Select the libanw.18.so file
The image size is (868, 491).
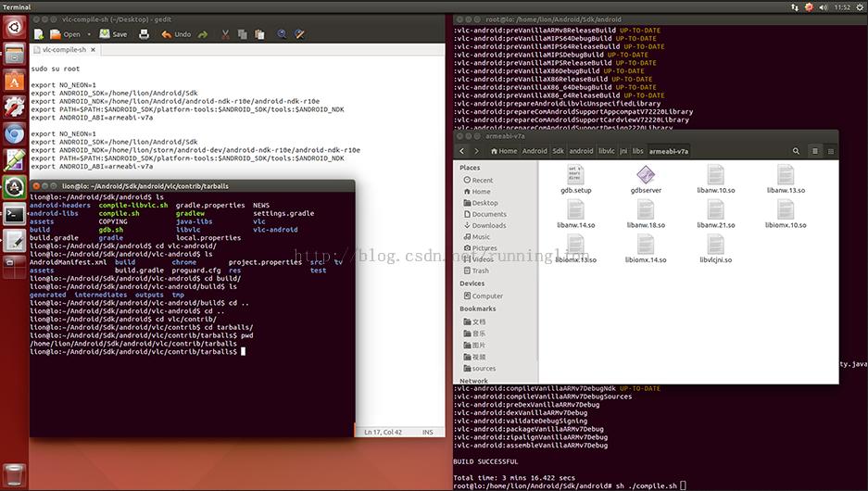coord(646,214)
